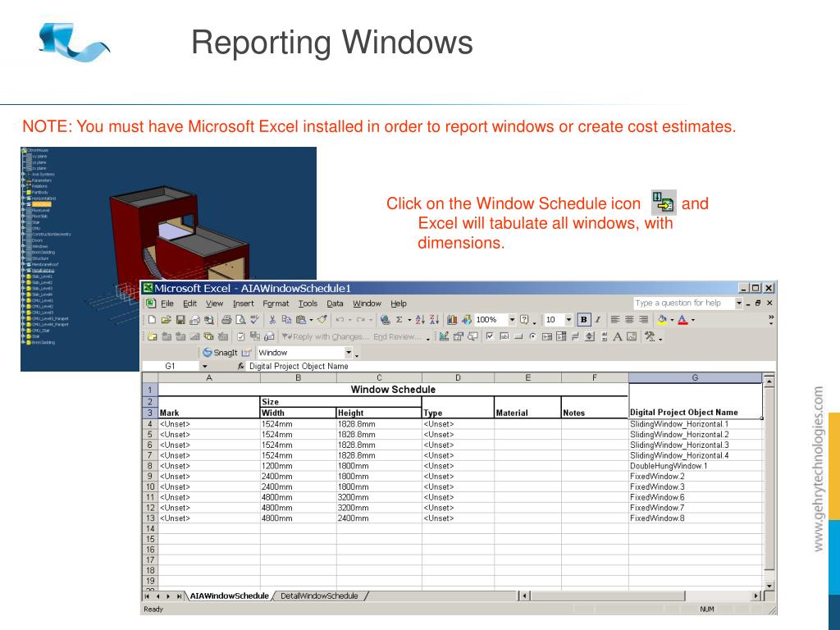The image size is (840, 630).
Task: Click the Open file icon
Action: coord(166,320)
